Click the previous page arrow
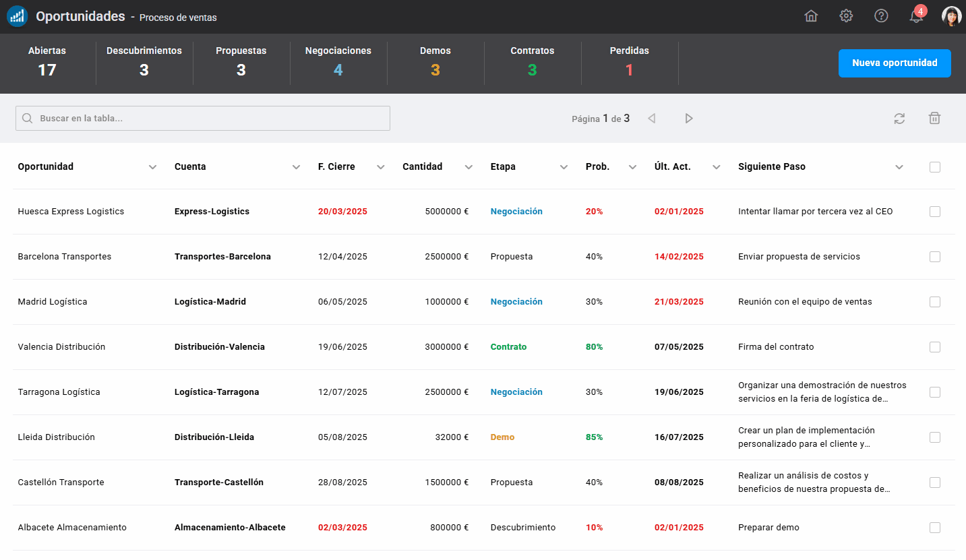Viewport: 966px width, 560px height. pos(651,118)
